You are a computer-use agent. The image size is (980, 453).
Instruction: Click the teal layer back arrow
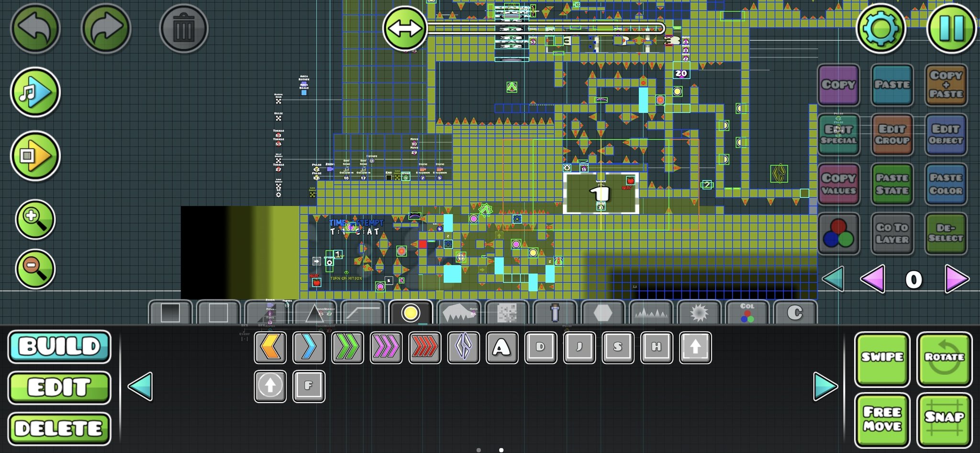pyautogui.click(x=833, y=279)
